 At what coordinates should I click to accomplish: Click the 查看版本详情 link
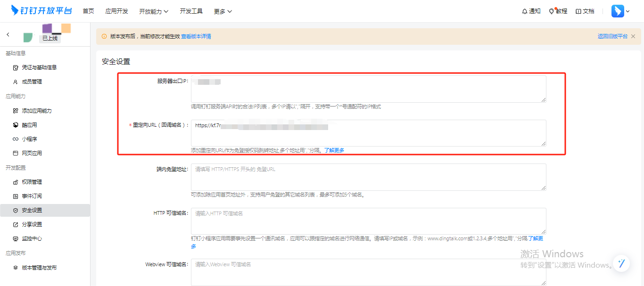196,36
